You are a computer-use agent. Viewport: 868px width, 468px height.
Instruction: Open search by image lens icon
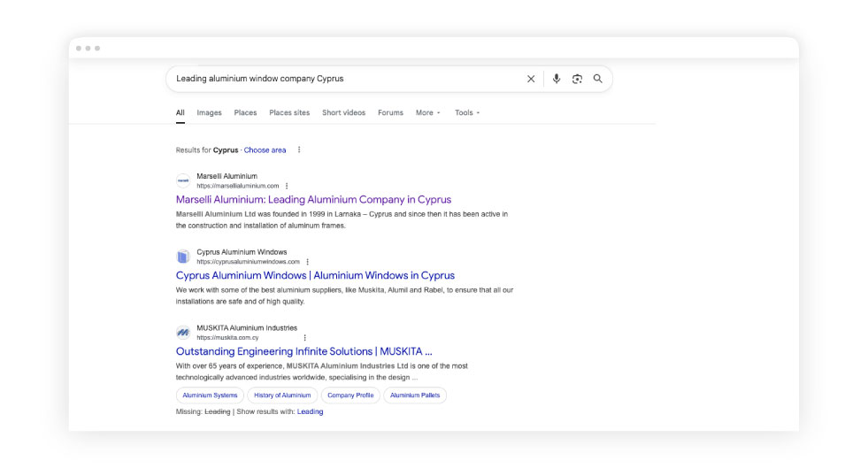pos(577,79)
